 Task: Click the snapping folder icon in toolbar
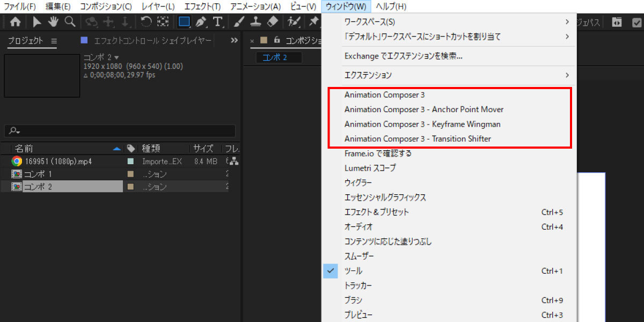(x=617, y=23)
